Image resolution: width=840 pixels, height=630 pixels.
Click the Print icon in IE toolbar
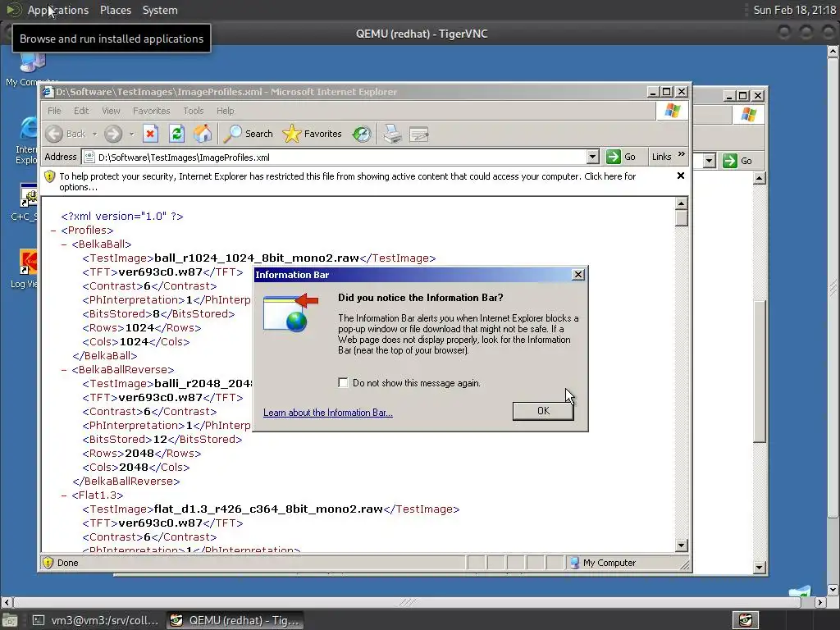392,134
